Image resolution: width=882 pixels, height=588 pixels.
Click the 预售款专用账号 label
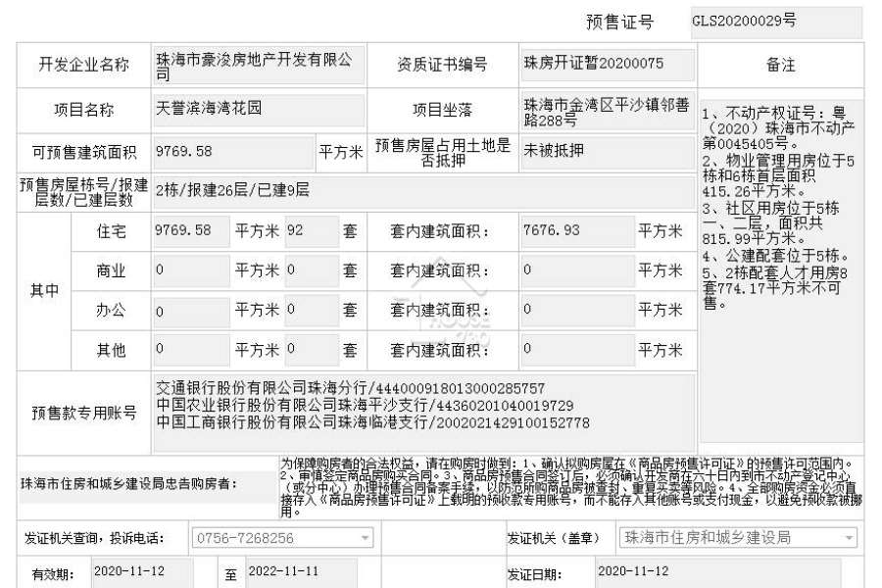point(84,413)
